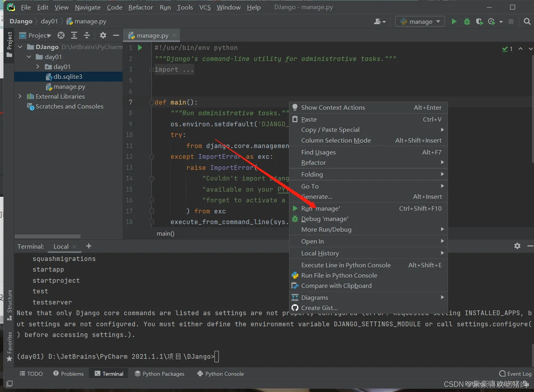Choose Paste from the context menu
The width and height of the screenshot is (534, 392).
click(368, 120)
